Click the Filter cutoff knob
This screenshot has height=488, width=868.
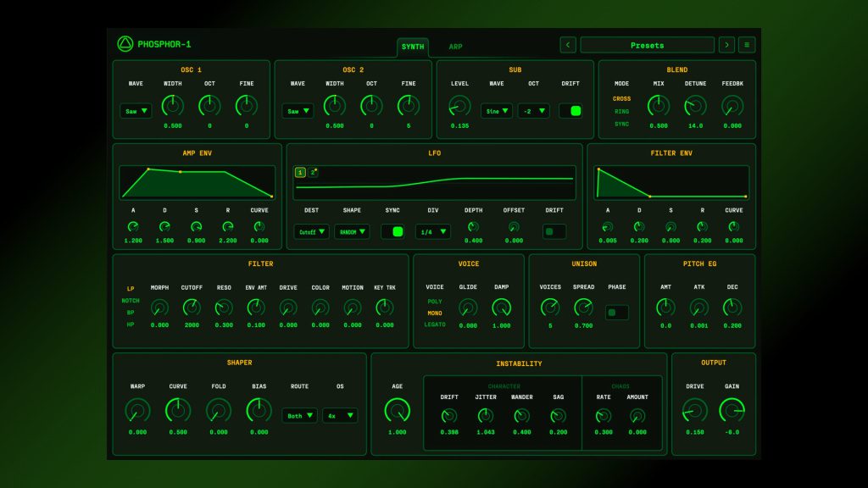coord(192,308)
